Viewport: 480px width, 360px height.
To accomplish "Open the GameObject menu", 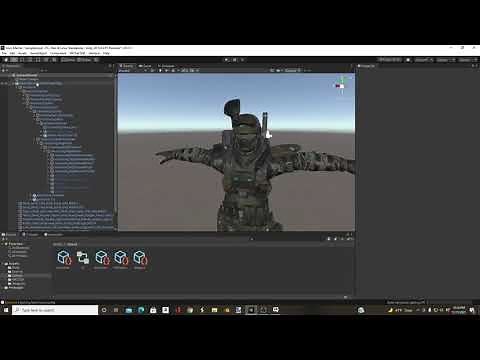I will tap(39, 53).
